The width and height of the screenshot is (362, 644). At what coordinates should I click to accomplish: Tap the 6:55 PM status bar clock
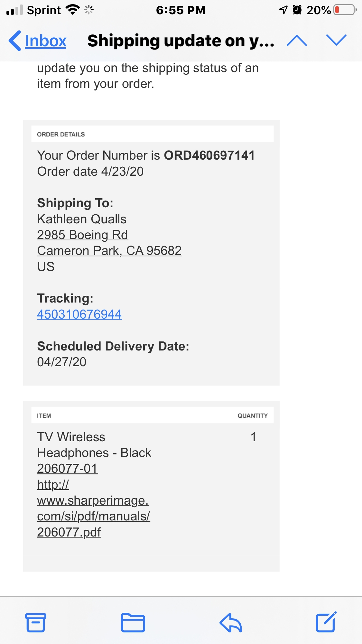click(x=181, y=10)
